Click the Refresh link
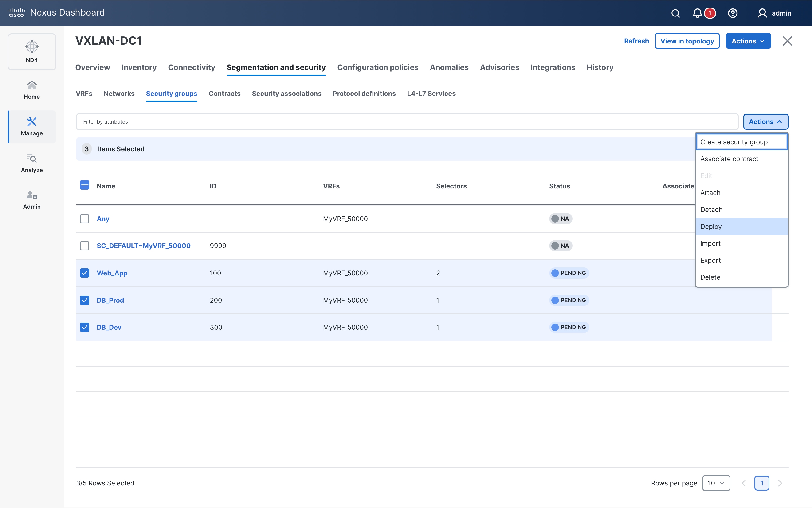The height and width of the screenshot is (508, 812). 636,41
